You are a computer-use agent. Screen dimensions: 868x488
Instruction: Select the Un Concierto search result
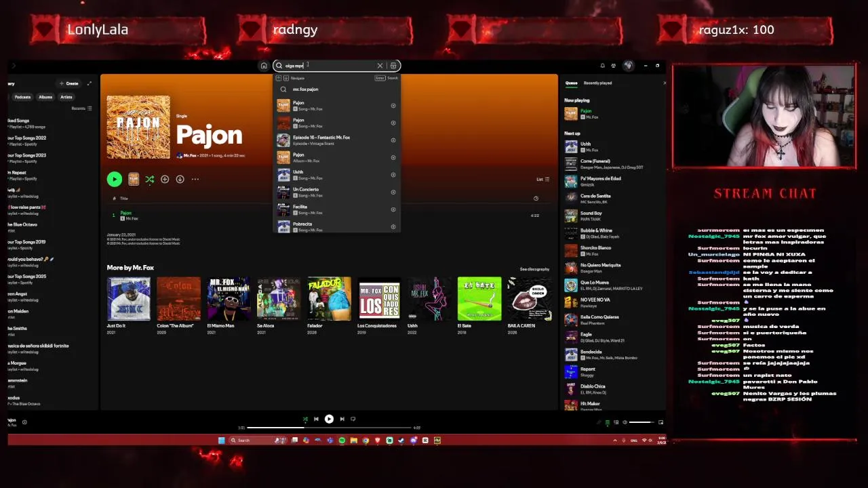pos(337,192)
